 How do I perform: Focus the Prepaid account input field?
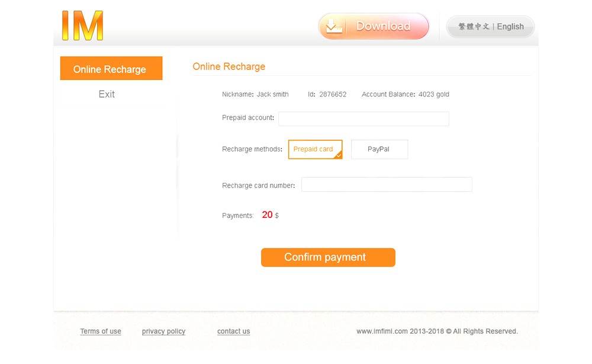coord(363,118)
